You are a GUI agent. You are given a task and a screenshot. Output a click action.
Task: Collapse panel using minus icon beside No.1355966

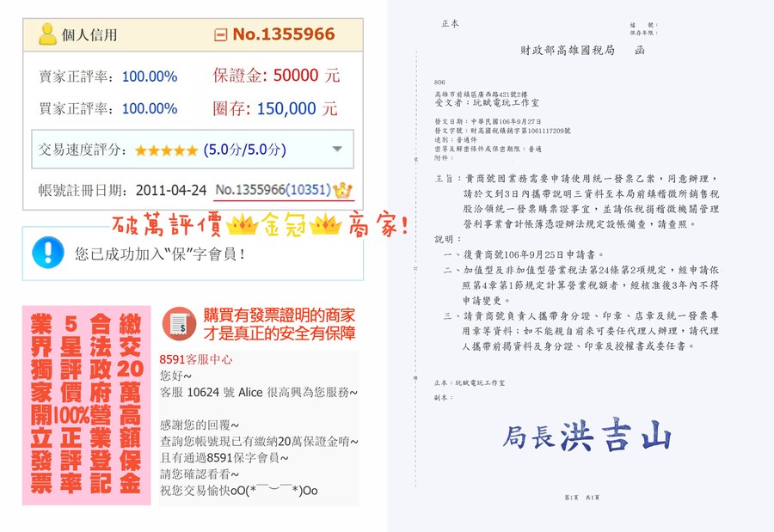tap(220, 35)
